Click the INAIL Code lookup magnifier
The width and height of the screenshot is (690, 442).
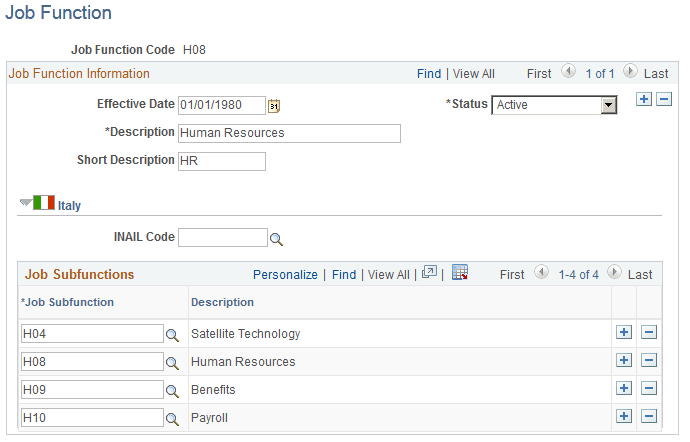coord(276,239)
